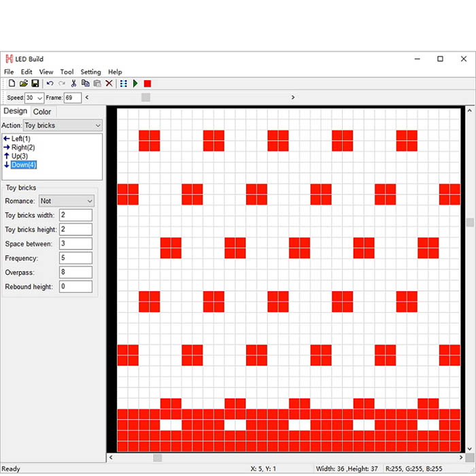
Task: Click the LED Build app logo
Action: (x=9, y=59)
